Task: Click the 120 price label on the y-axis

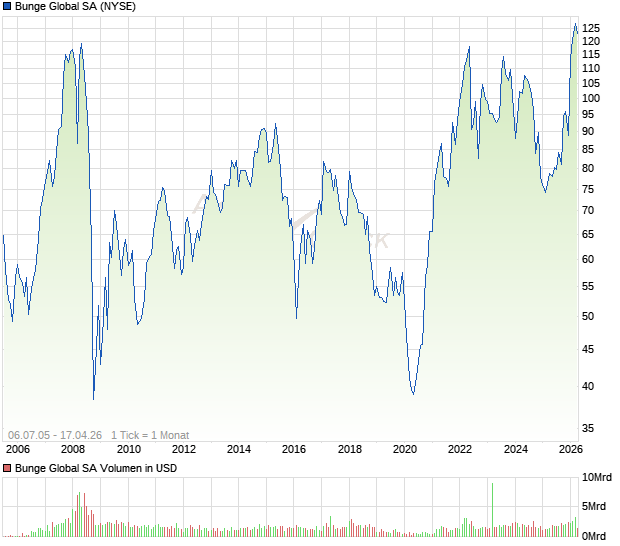Action: coord(591,41)
